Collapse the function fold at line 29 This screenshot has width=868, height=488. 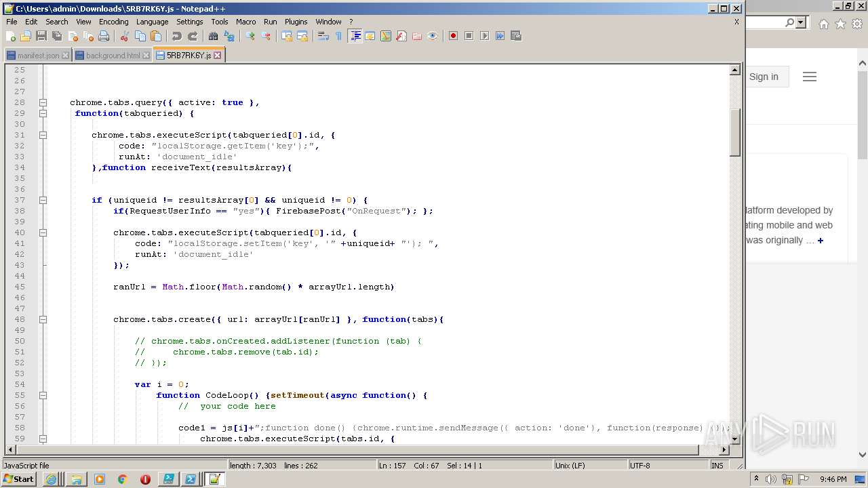point(43,113)
